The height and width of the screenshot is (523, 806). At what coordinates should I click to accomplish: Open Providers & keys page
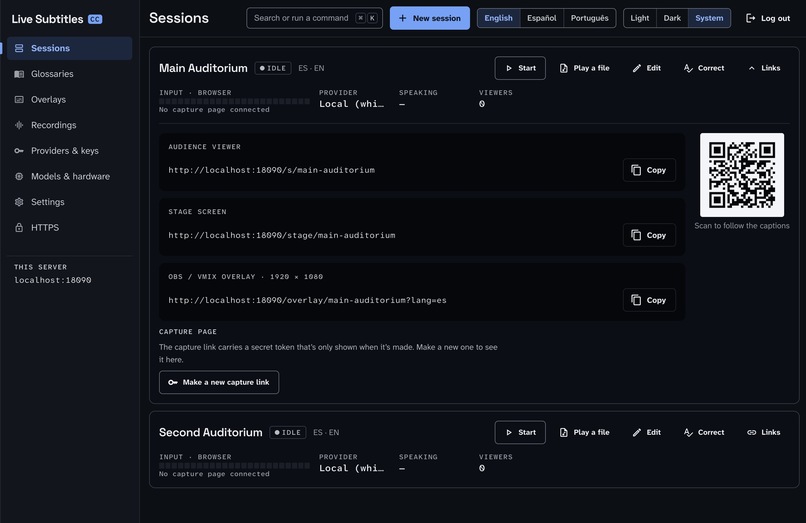[69, 151]
